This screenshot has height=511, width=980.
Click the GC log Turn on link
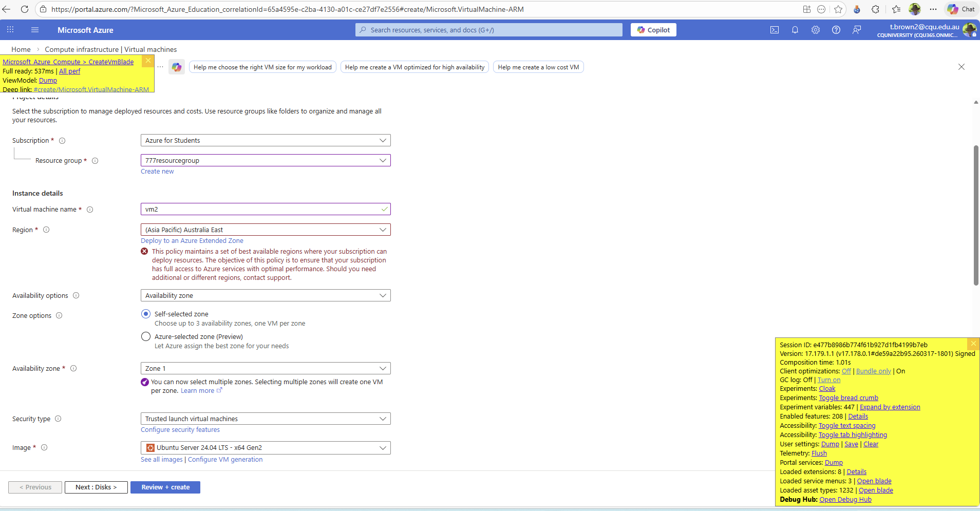pyautogui.click(x=829, y=380)
